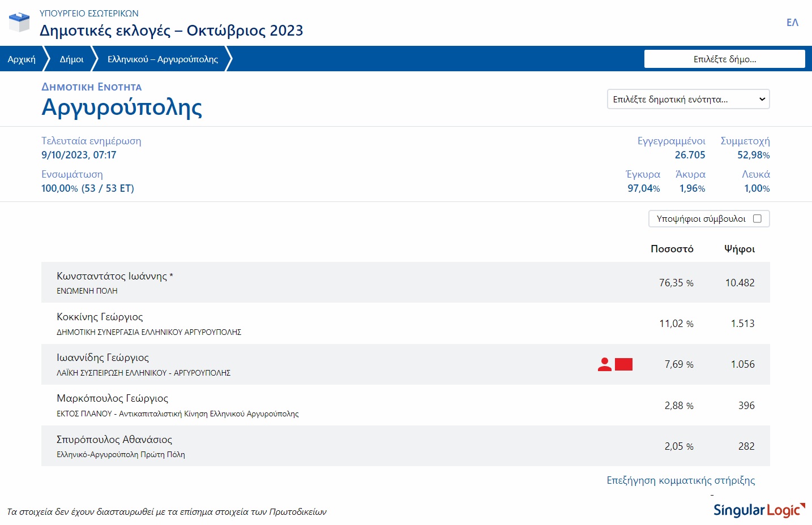Viewport: 812px width, 525px height.
Task: Open the Επιλέξτε δημοτική ενότητα dropdown
Action: tap(689, 99)
